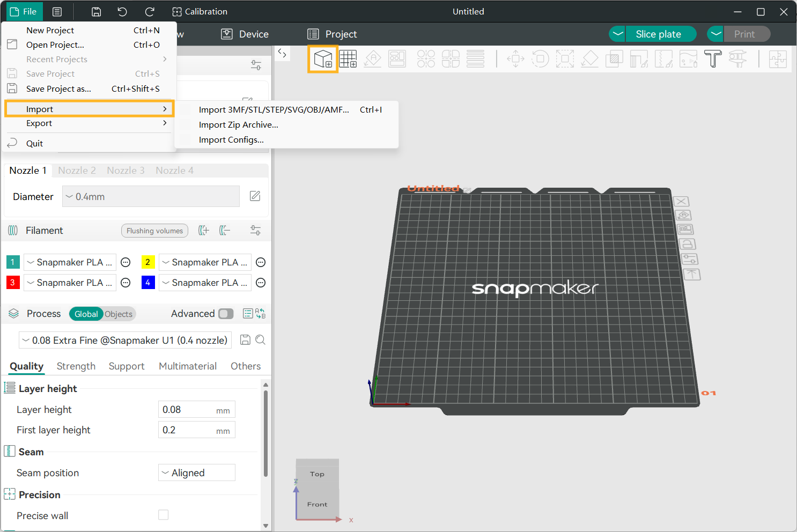Delete the build plate using the X icon
Image resolution: width=797 pixels, height=532 pixels.
[681, 201]
